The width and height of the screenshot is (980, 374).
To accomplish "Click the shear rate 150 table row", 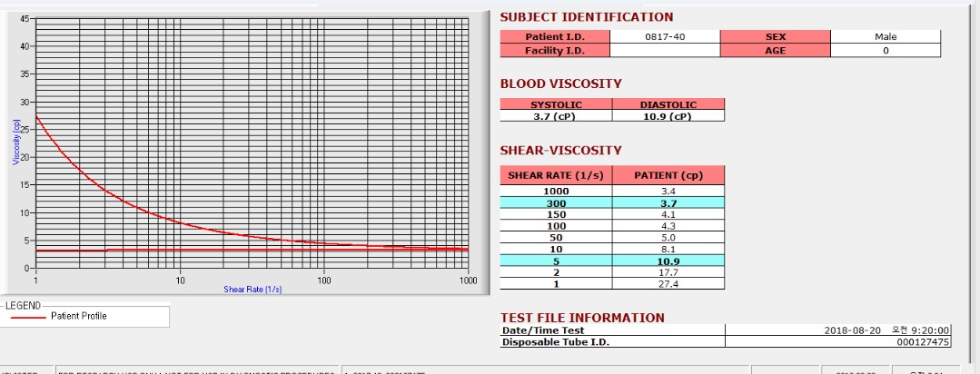I will [x=612, y=215].
